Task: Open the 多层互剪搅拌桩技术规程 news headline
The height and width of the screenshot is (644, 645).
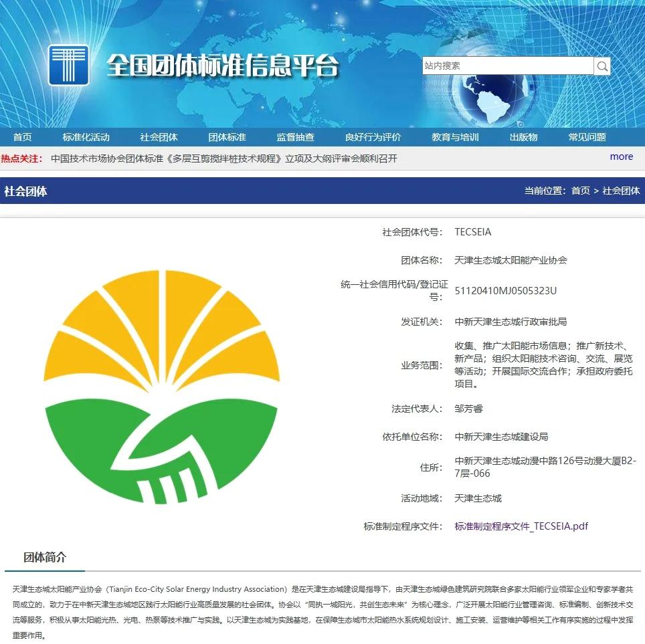Action: [x=223, y=158]
